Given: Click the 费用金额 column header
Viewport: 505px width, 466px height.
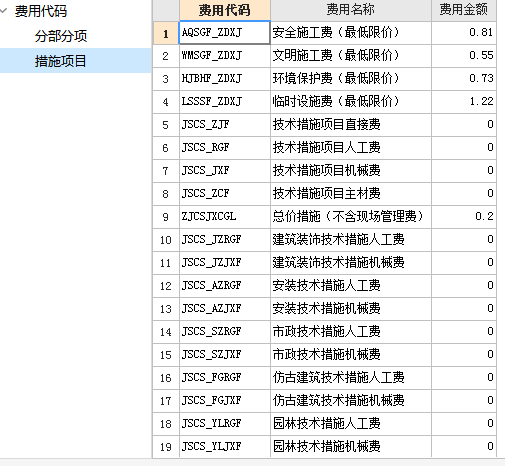Looking at the screenshot, I should [464, 10].
